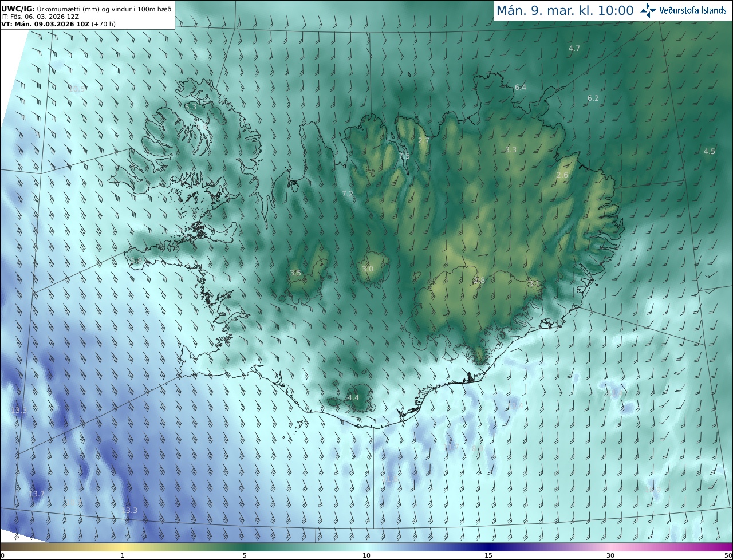Click the 30 tick on the colour scale

(x=610, y=556)
